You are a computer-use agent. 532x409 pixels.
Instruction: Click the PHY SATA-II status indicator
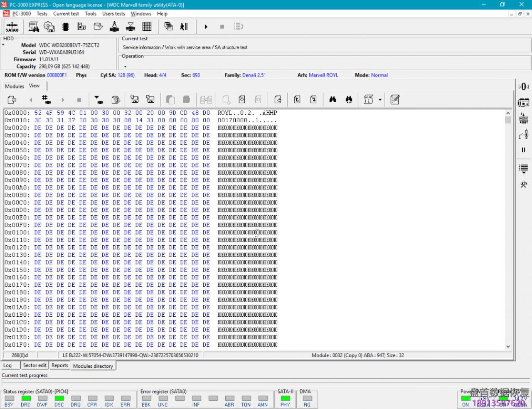(x=285, y=399)
